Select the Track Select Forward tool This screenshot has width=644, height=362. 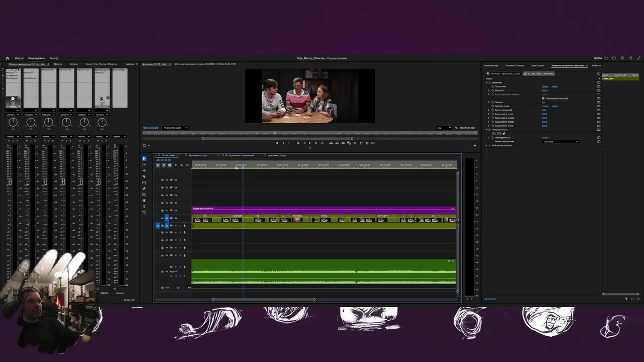pos(144,164)
